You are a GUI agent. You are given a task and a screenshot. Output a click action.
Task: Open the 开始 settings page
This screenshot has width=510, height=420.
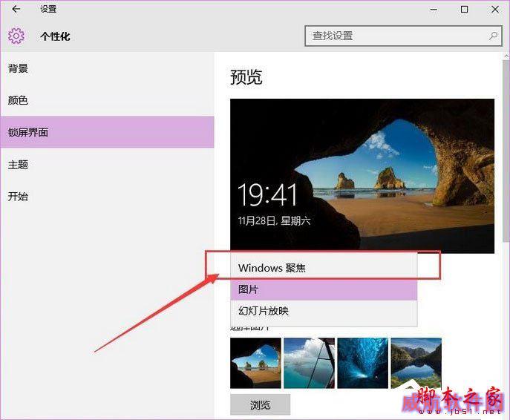tap(108, 197)
